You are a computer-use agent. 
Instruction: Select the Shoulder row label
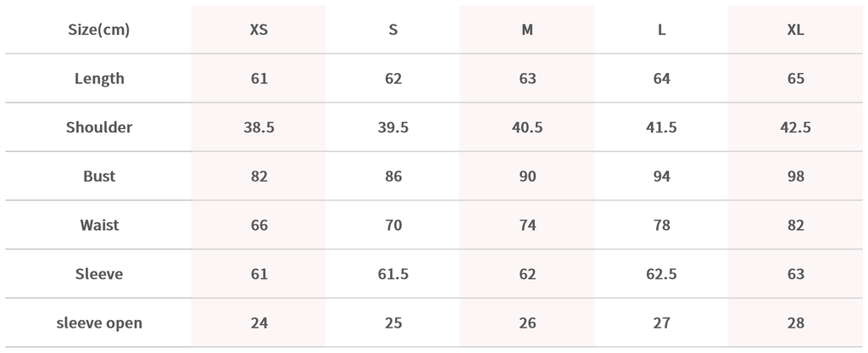[99, 127]
